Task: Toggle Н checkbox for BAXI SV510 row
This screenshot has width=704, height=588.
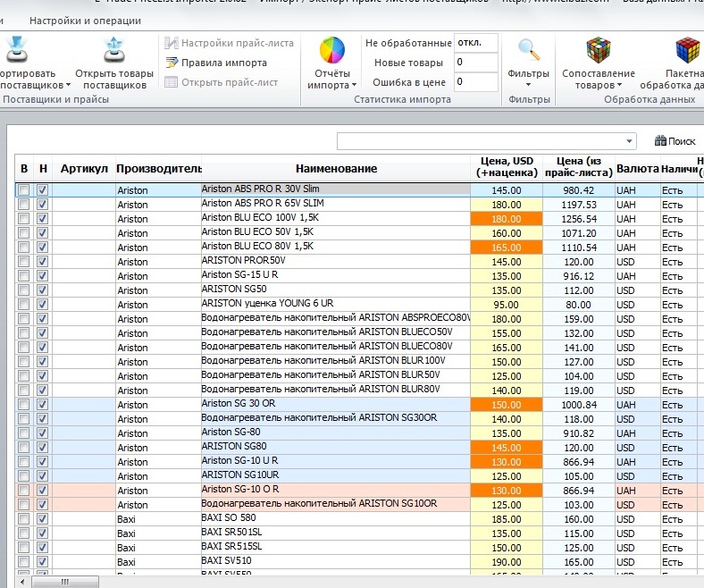Action: point(42,562)
